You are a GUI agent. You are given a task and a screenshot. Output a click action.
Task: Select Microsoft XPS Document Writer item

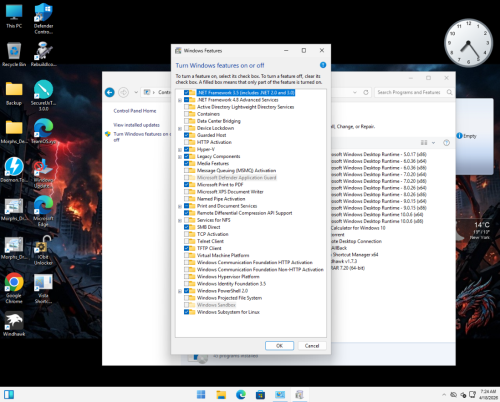230,192
